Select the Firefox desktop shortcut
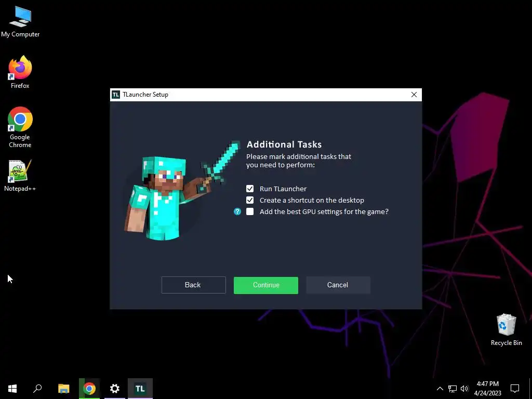Image resolution: width=532 pixels, height=399 pixels. [20, 72]
